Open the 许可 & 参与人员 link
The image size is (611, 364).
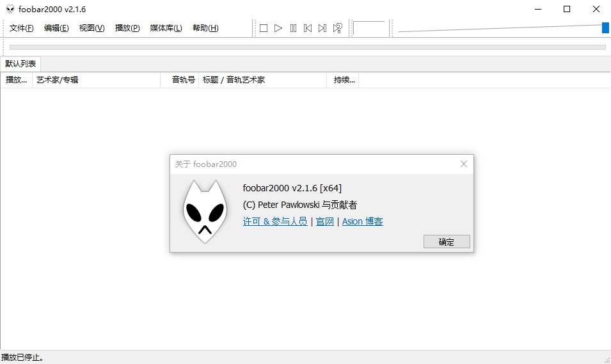coord(275,221)
